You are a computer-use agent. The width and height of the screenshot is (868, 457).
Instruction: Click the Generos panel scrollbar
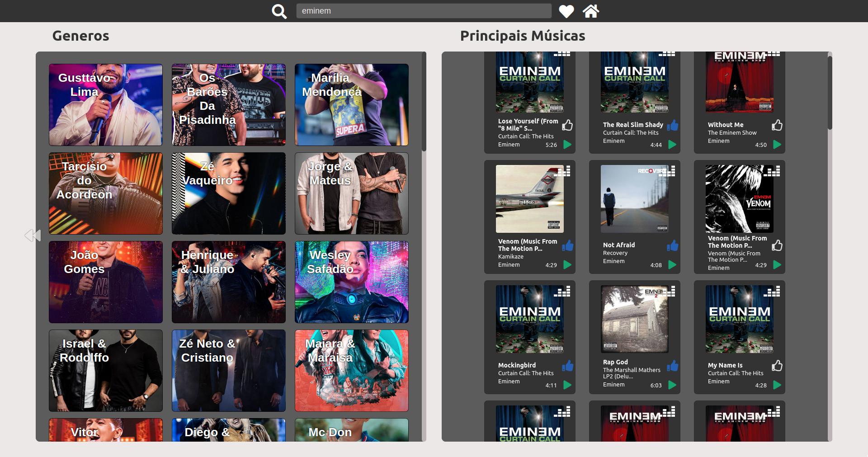point(424,102)
